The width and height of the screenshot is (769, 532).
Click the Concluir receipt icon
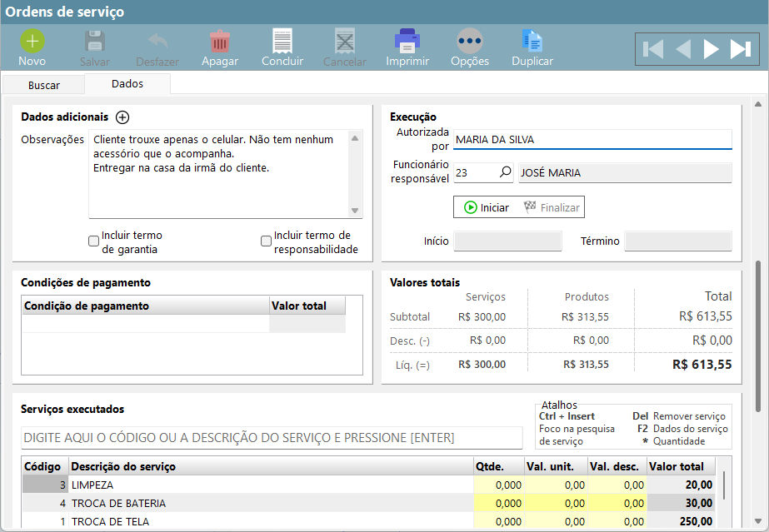282,41
